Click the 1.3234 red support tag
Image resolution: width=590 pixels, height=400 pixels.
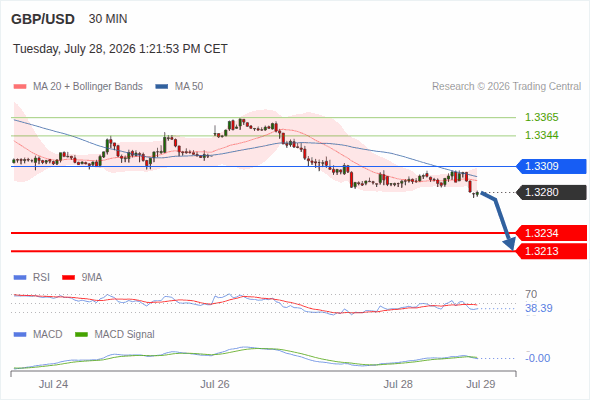[x=551, y=233]
